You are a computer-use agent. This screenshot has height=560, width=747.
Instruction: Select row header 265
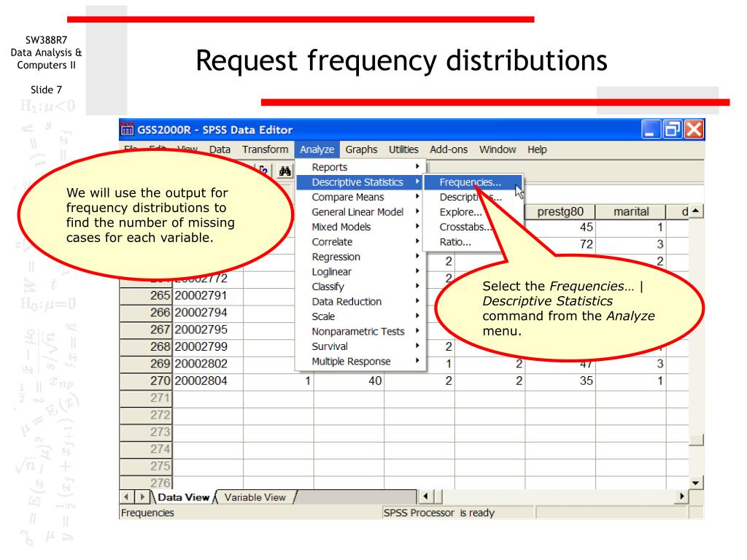pos(146,295)
